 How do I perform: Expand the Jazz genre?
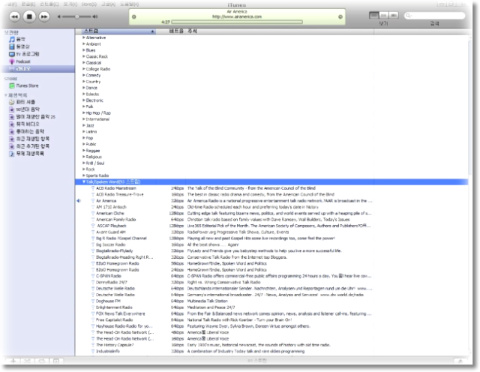click(x=84, y=126)
